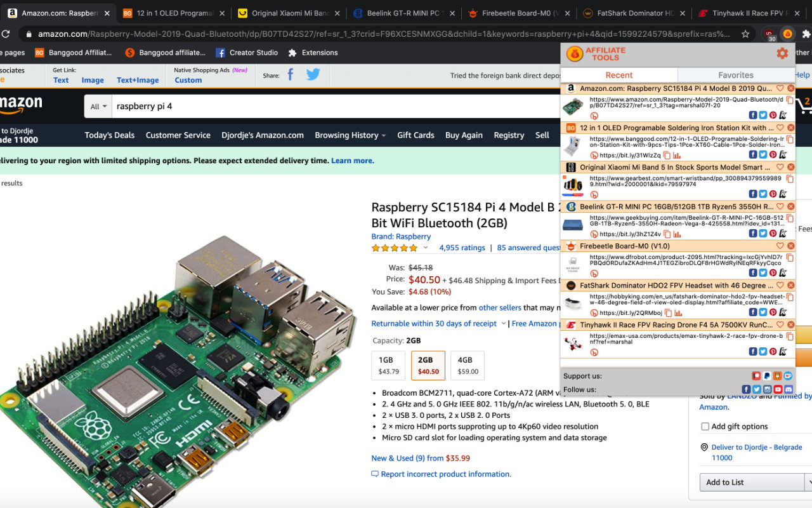Image resolution: width=812 pixels, height=508 pixels.
Task: Remove the Xiaomi Mi Band 5 entry
Action: click(790, 167)
